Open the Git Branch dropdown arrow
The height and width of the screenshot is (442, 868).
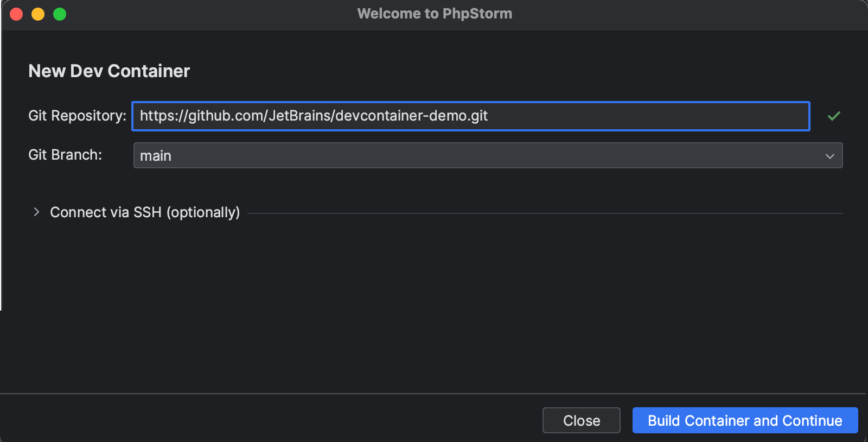point(829,156)
